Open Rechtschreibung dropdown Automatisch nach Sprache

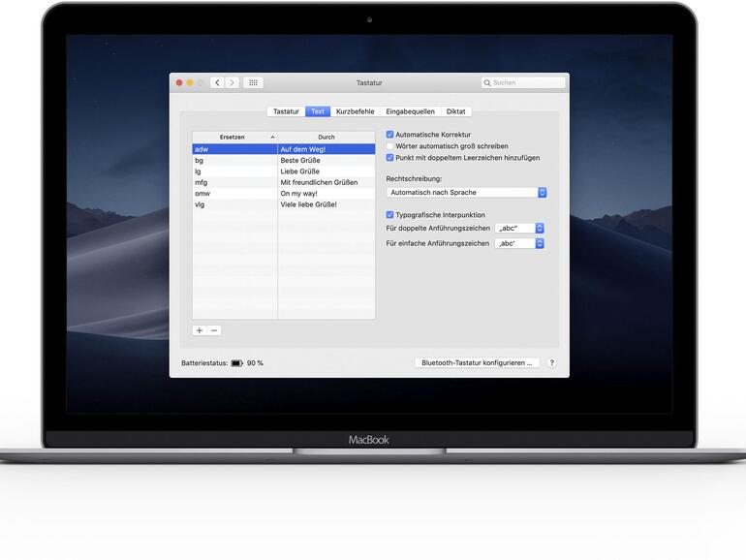pyautogui.click(x=466, y=192)
